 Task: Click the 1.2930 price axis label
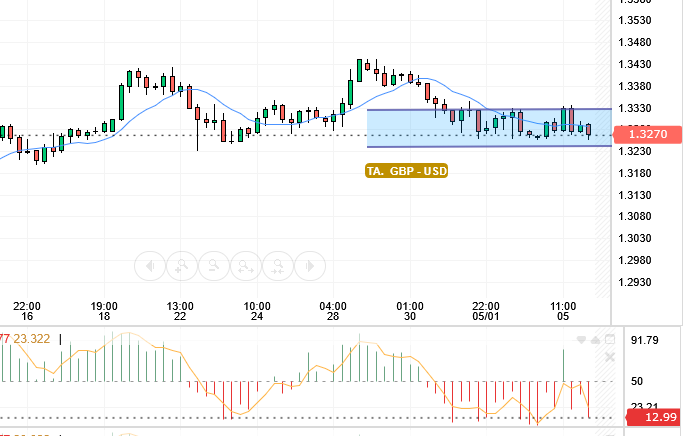635,282
